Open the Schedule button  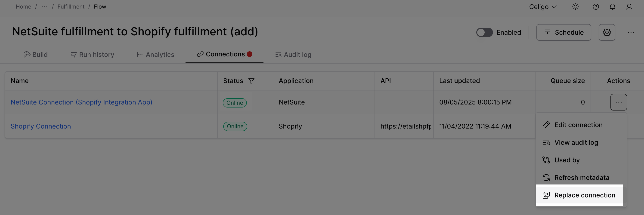point(563,32)
